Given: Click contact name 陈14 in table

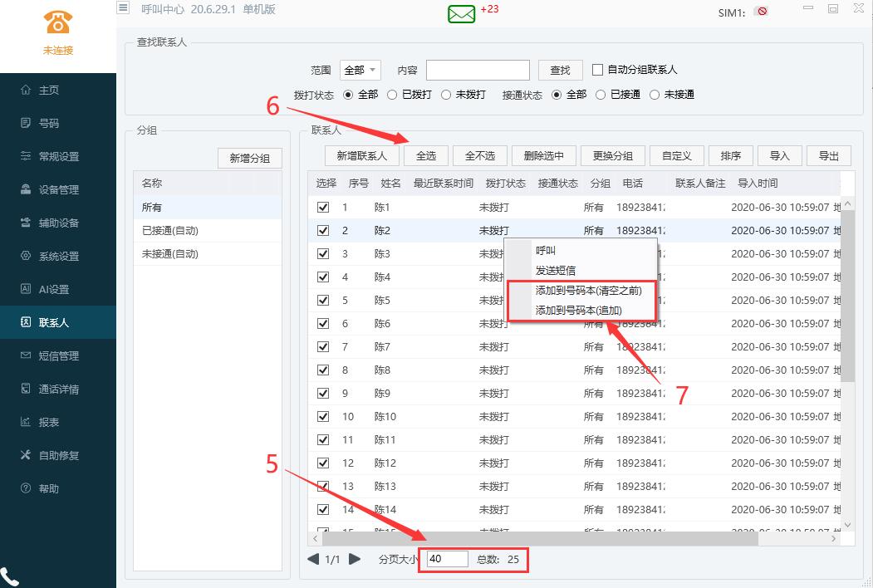Looking at the screenshot, I should (385, 509).
